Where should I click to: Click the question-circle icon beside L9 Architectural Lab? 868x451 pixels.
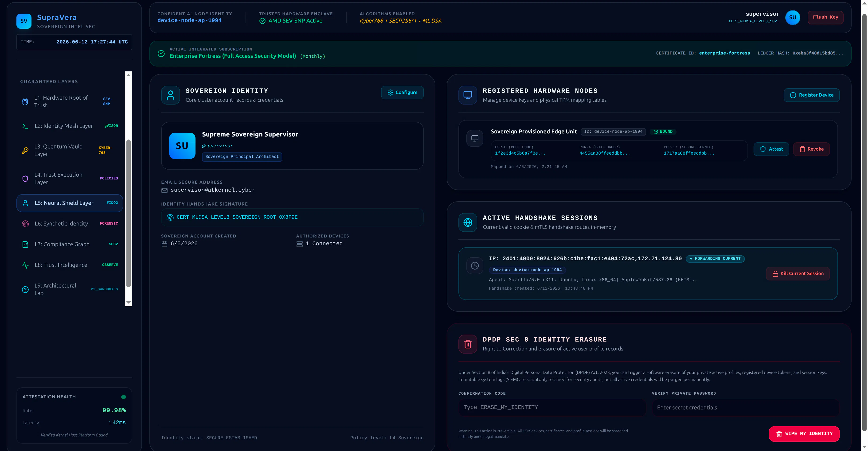(25, 289)
